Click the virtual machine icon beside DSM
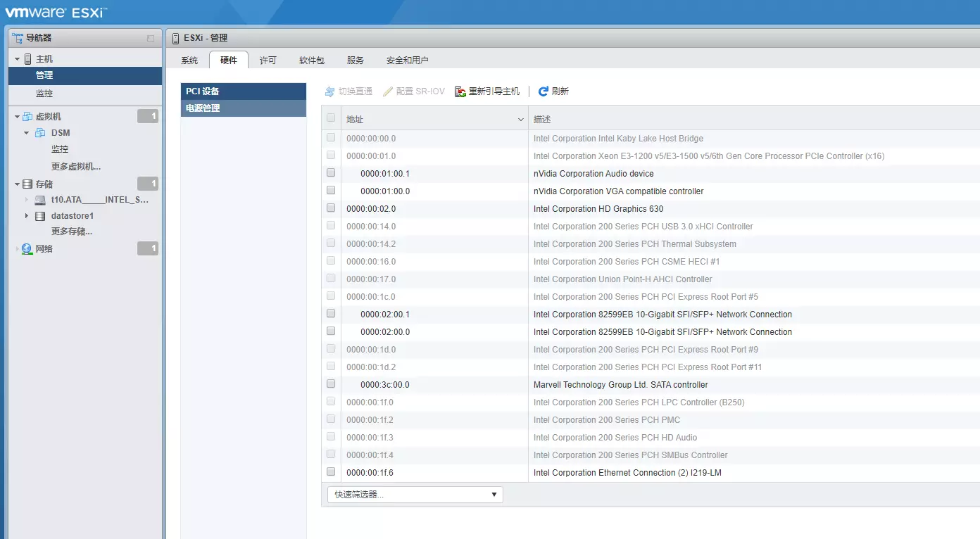Screen dimensions: 980x539 coord(39,132)
